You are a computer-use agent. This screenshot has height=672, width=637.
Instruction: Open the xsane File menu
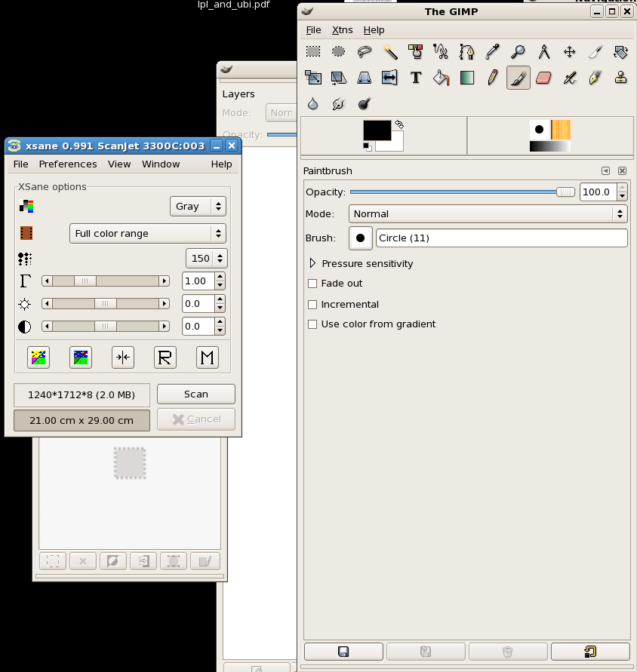tap(21, 164)
